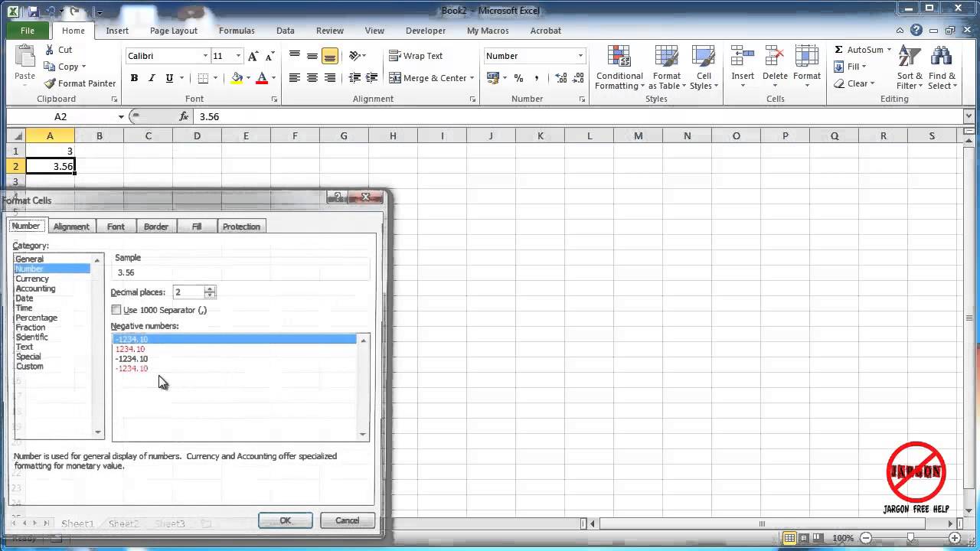Apply Center horizontal alignment
The image size is (980, 551).
coord(312,78)
